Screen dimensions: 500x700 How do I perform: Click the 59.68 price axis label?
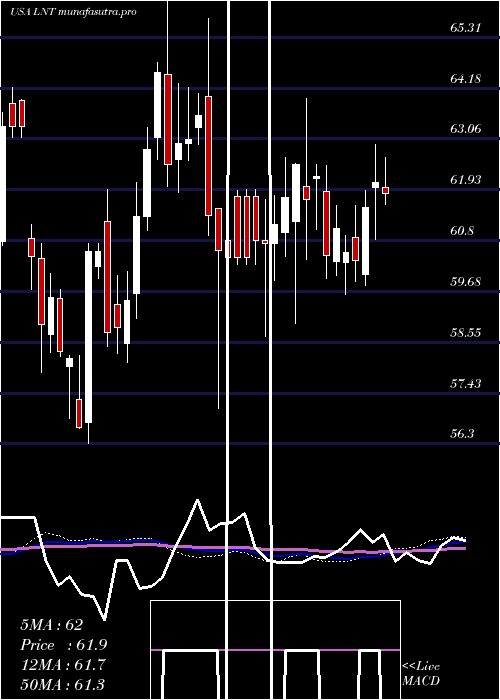point(466,282)
